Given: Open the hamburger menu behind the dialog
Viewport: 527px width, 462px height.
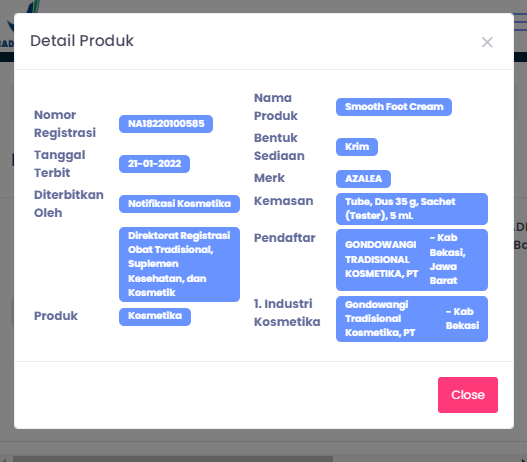Looking at the screenshot, I should [x=521, y=23].
